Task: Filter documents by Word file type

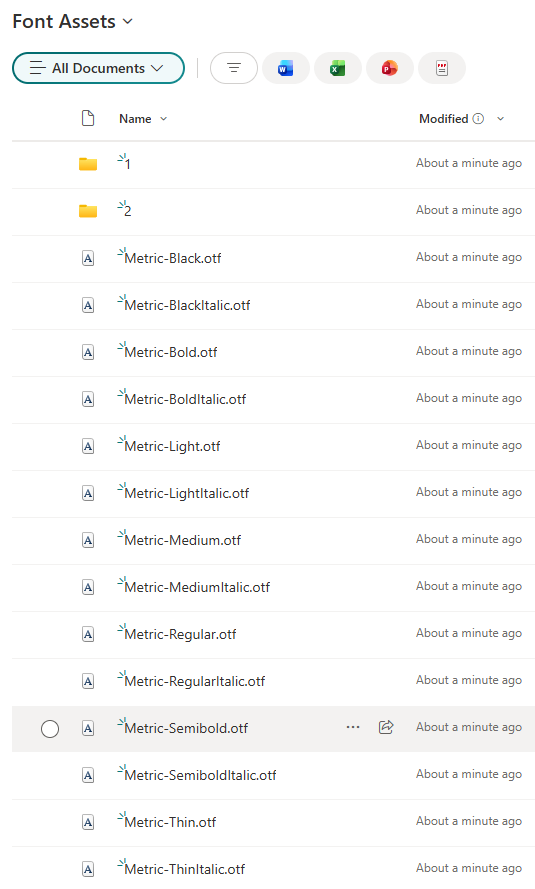Action: (286, 68)
